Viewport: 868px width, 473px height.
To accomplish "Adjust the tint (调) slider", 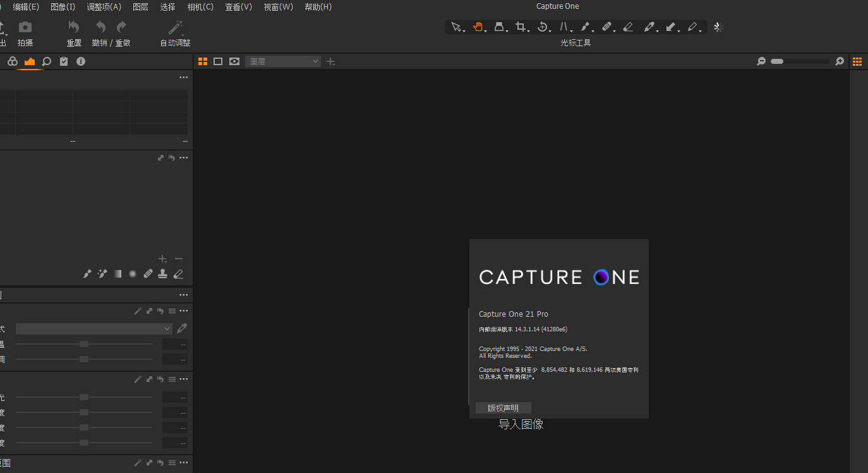I will coord(84,359).
